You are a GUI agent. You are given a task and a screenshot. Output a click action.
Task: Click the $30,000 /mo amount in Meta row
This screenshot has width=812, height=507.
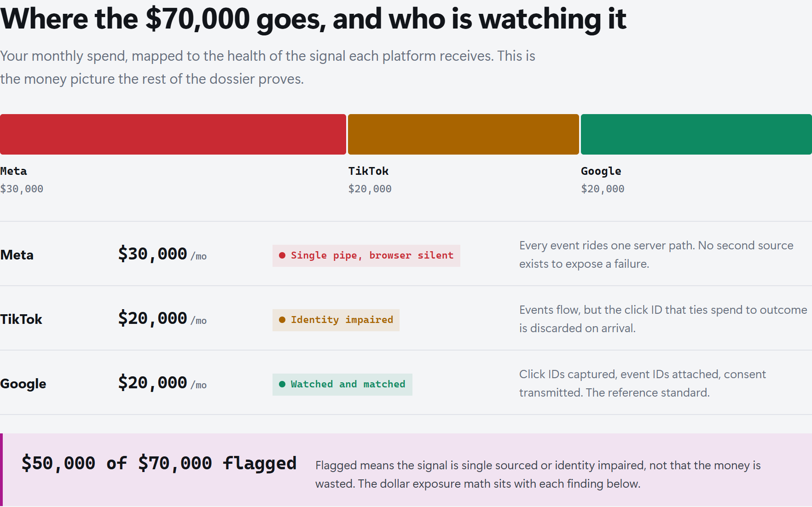(162, 254)
